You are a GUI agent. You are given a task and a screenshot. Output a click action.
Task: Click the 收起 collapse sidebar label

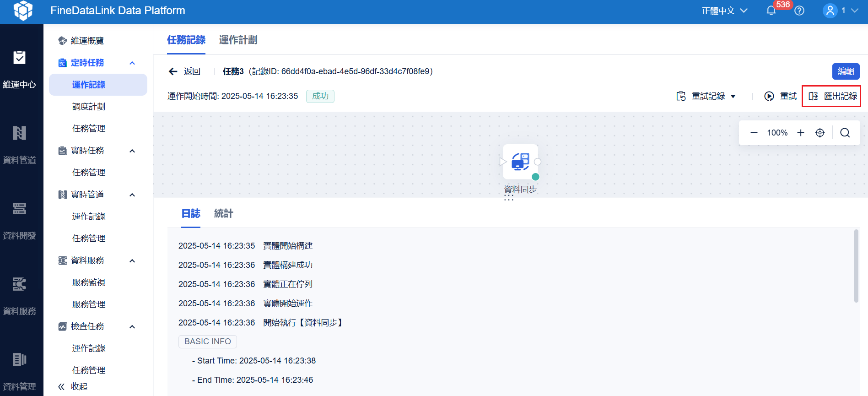click(79, 386)
